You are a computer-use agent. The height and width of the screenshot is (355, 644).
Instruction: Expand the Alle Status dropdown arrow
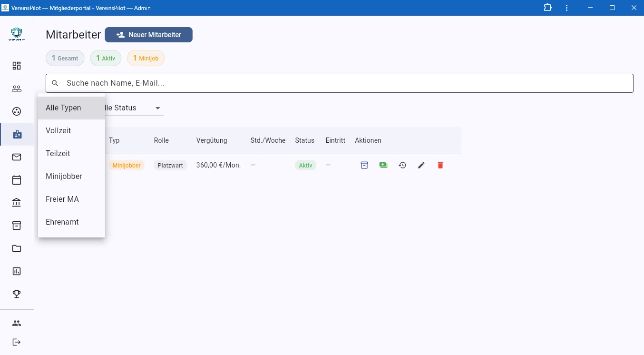point(157,108)
